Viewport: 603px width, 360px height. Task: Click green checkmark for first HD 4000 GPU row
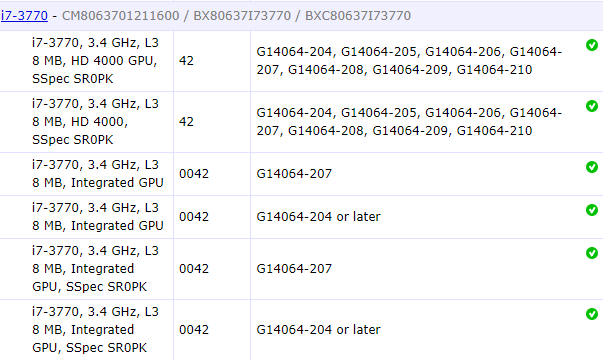coord(592,45)
